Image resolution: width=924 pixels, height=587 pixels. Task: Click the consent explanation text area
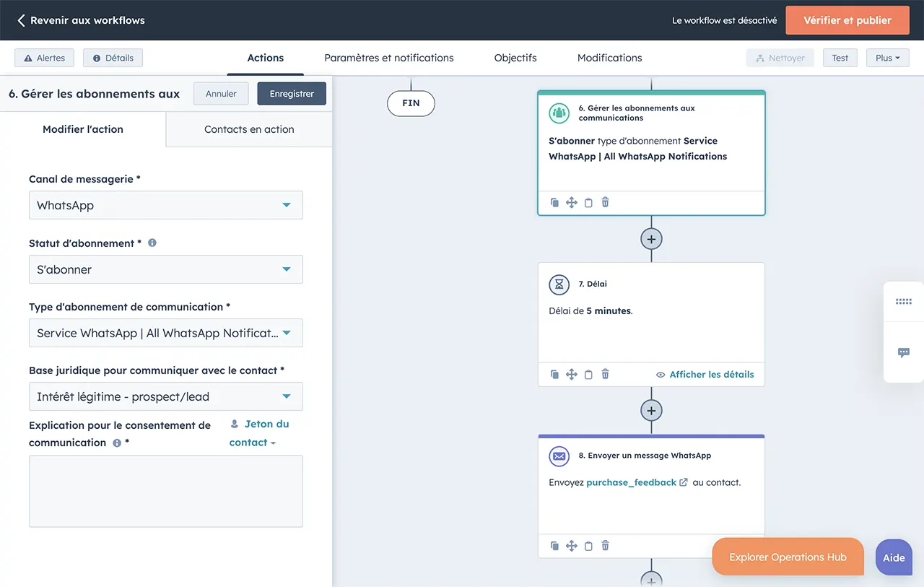[x=166, y=491]
